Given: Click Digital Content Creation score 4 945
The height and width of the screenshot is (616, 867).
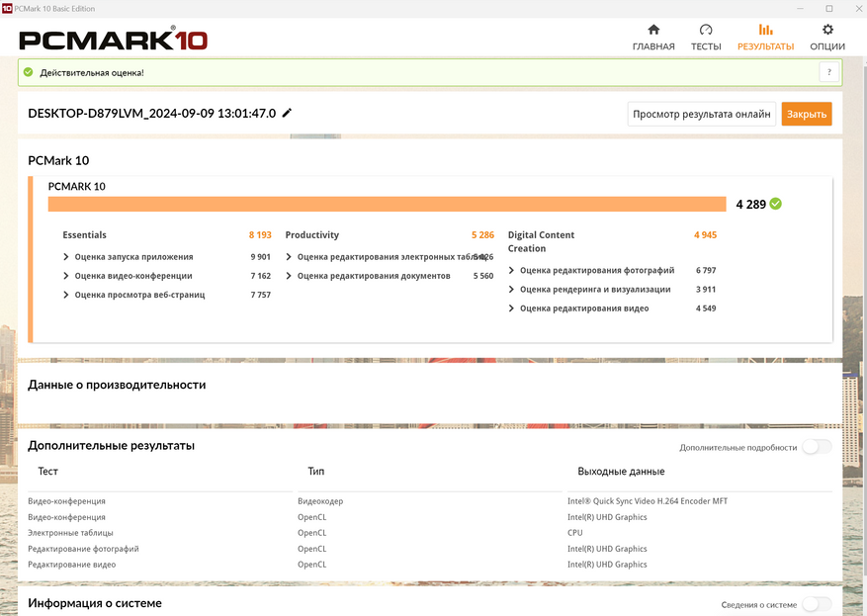Looking at the screenshot, I should [x=705, y=235].
